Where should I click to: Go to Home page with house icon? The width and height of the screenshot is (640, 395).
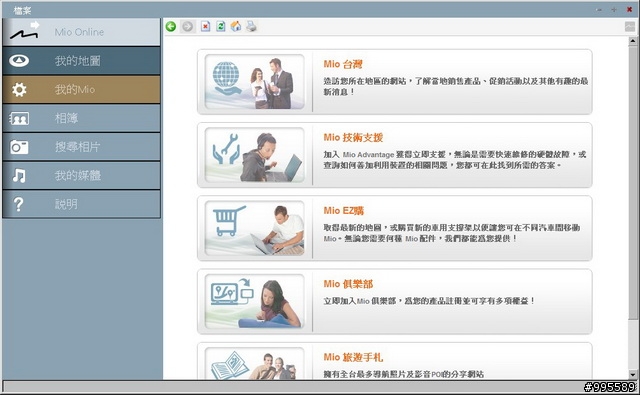(236, 27)
